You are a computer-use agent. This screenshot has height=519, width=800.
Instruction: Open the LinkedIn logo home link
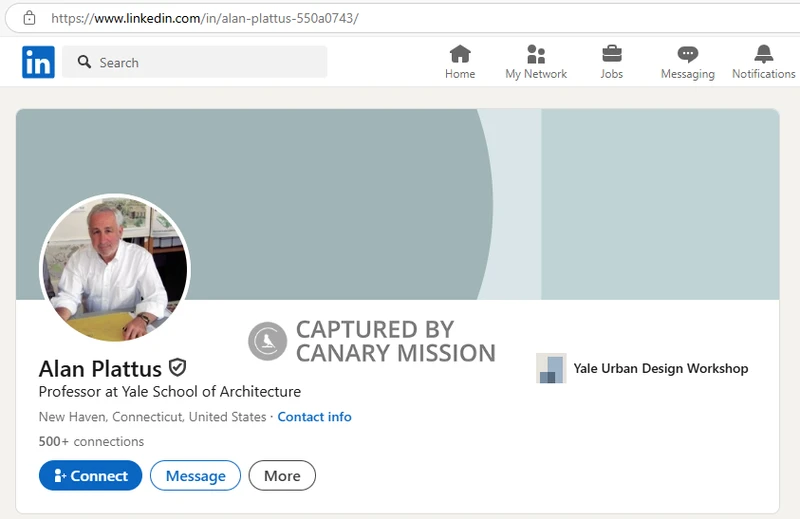point(38,62)
